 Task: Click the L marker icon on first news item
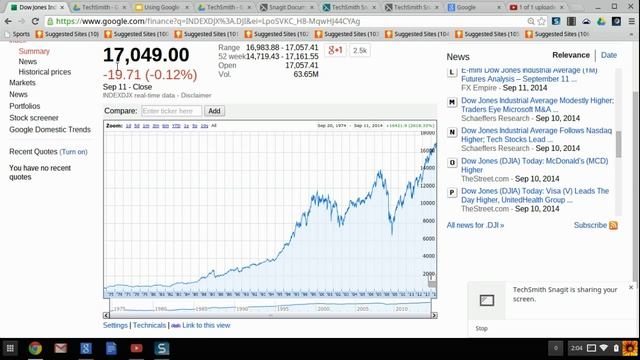coord(452,73)
